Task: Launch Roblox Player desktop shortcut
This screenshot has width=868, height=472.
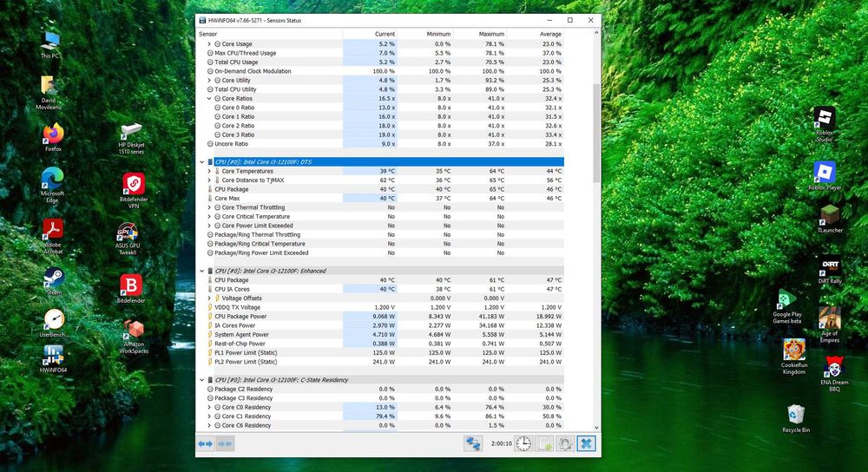Action: point(825,176)
